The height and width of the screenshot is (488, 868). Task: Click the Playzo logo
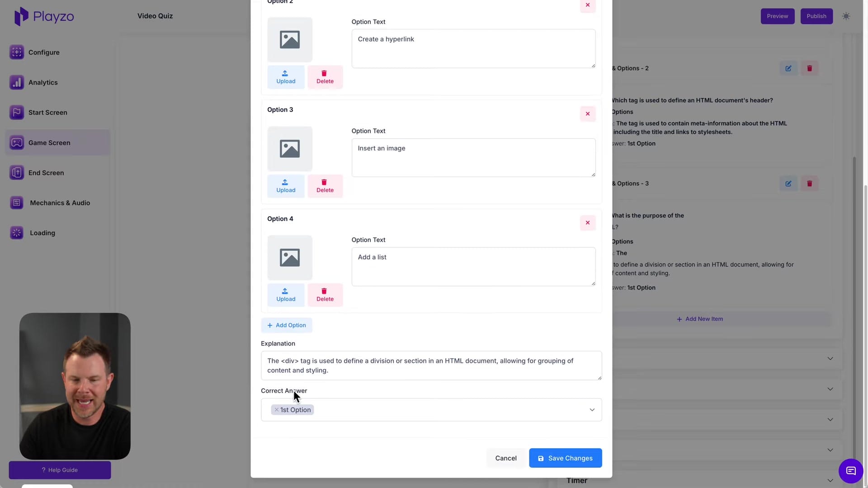click(x=44, y=16)
